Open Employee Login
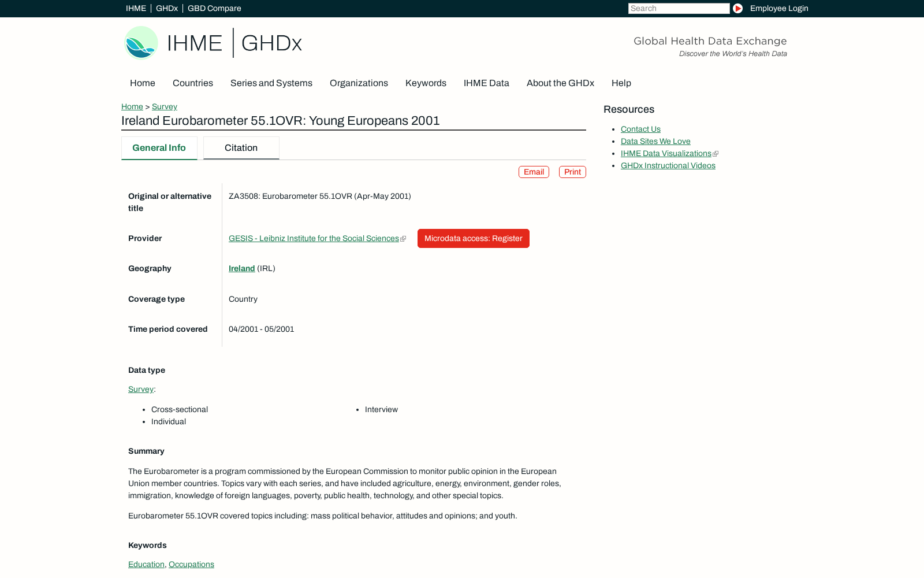 pos(779,8)
